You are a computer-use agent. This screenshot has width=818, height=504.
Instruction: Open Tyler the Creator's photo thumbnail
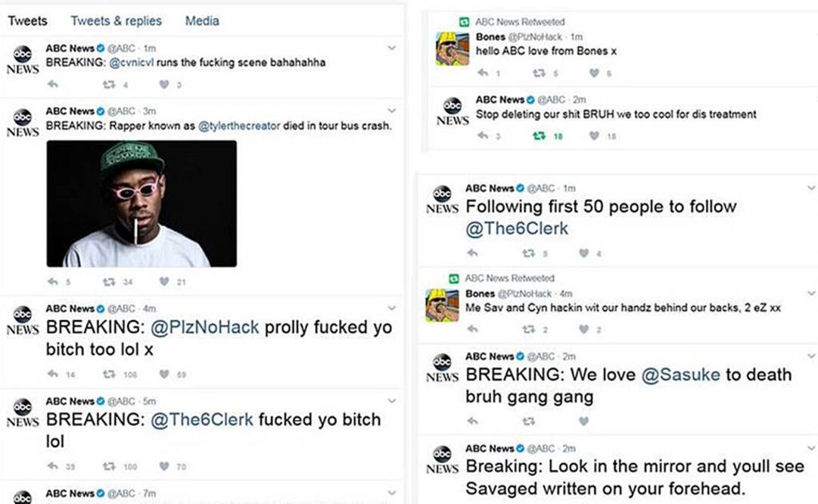click(x=141, y=204)
